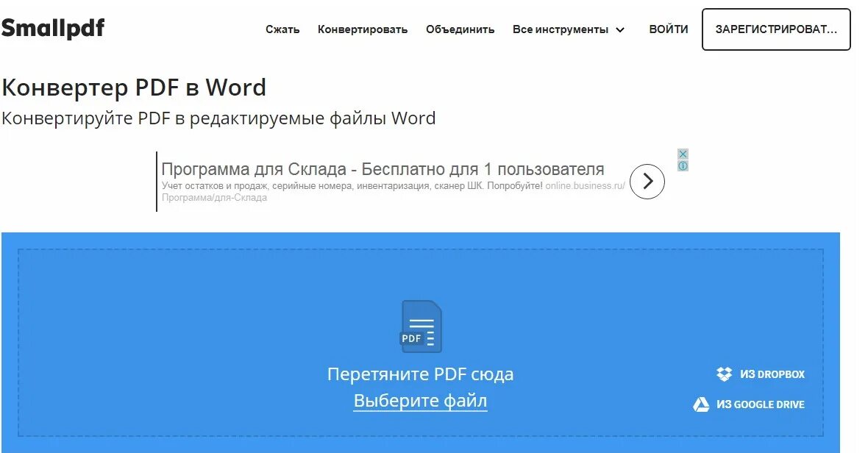The height and width of the screenshot is (453, 868).
Task: Open the Конвертировать menu item
Action: pos(363,29)
